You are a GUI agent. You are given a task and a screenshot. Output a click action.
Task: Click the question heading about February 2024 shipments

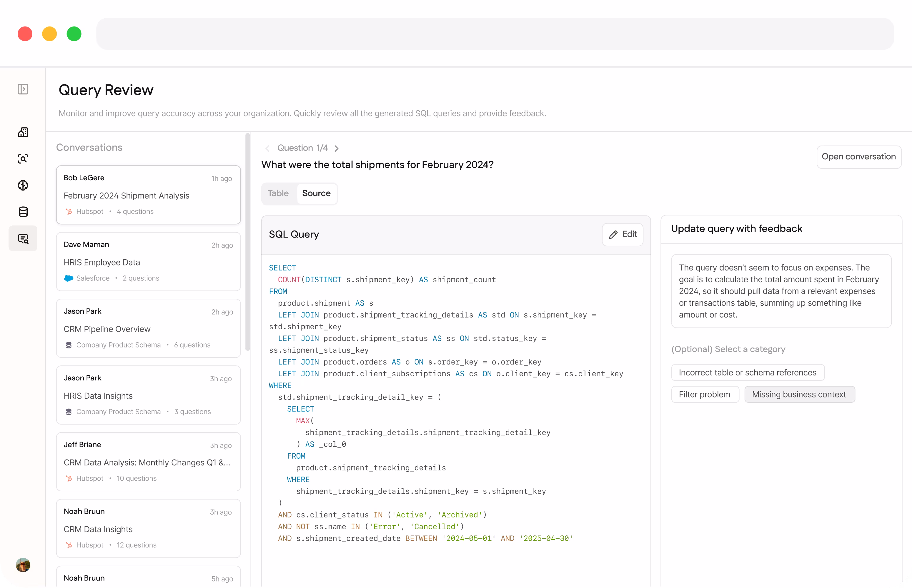click(377, 165)
